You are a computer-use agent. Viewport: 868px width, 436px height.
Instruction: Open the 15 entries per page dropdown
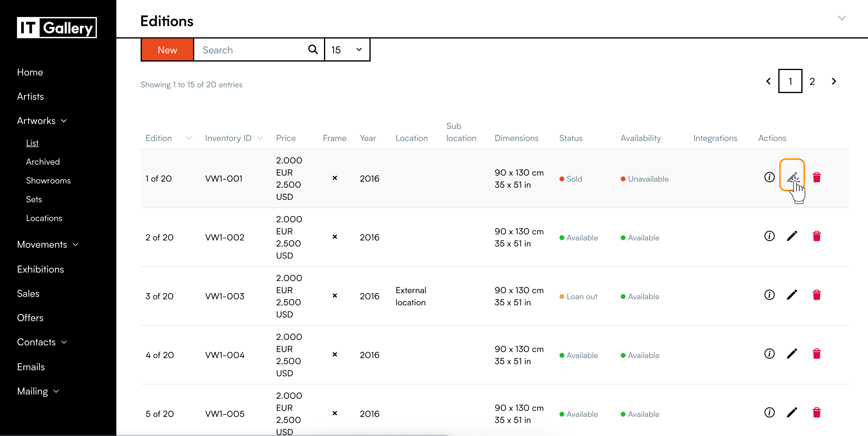click(x=347, y=50)
